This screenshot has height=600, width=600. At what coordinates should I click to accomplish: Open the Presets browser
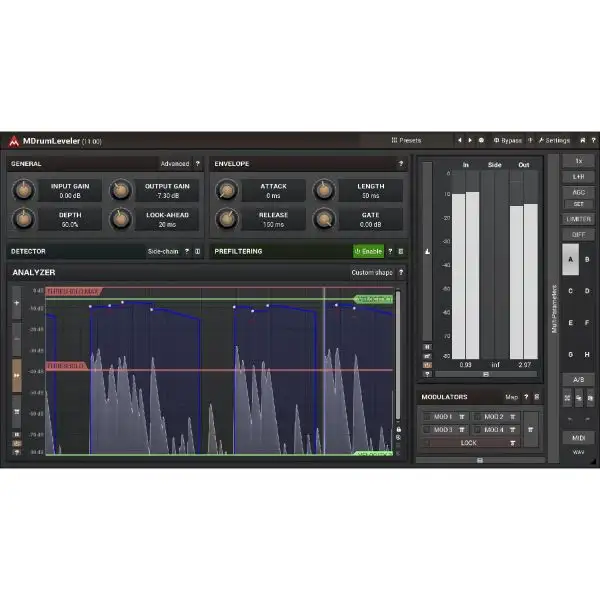406,141
